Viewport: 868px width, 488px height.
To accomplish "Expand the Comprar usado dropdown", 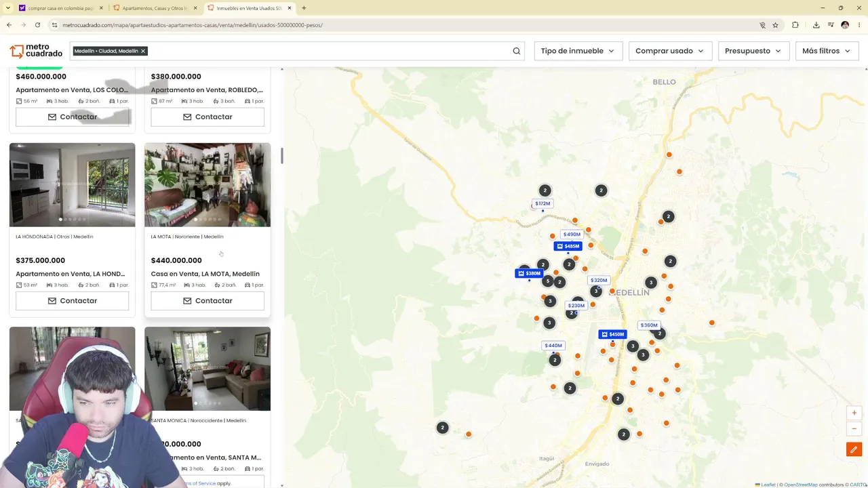I will tap(670, 51).
